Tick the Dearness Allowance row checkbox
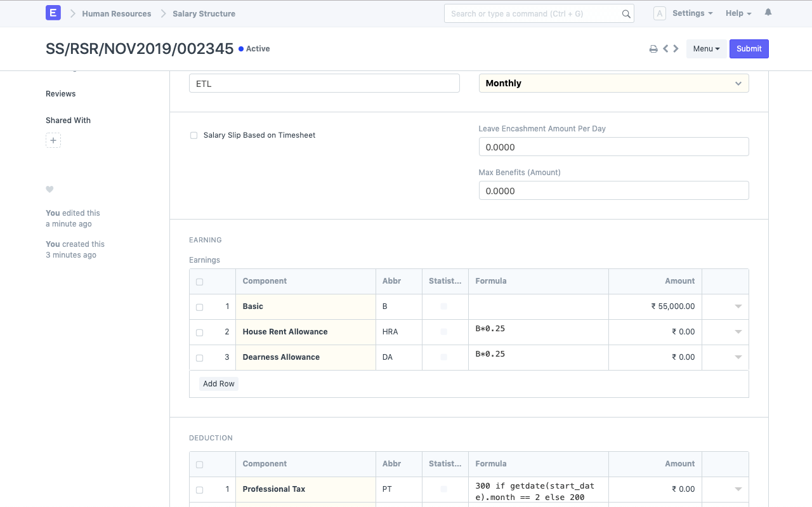Screen dimensions: 812x507 point(200,358)
